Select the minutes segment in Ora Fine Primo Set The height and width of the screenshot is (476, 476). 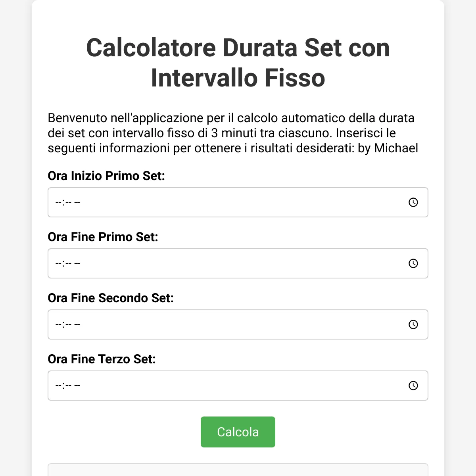[68, 263]
